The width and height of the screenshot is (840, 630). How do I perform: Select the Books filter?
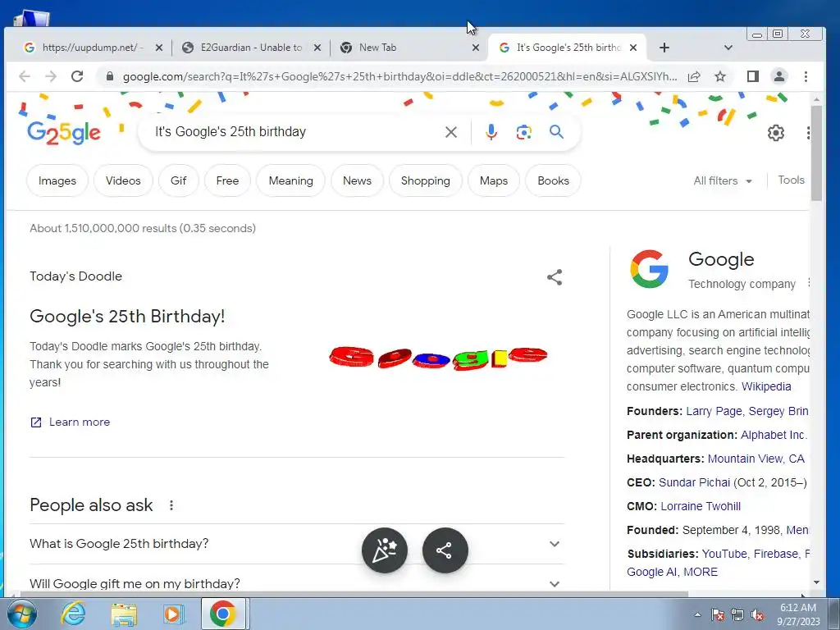click(x=554, y=180)
